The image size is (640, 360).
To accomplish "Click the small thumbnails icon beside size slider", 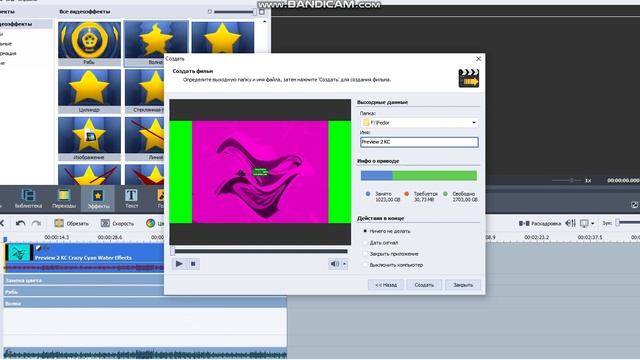I will [210, 12].
